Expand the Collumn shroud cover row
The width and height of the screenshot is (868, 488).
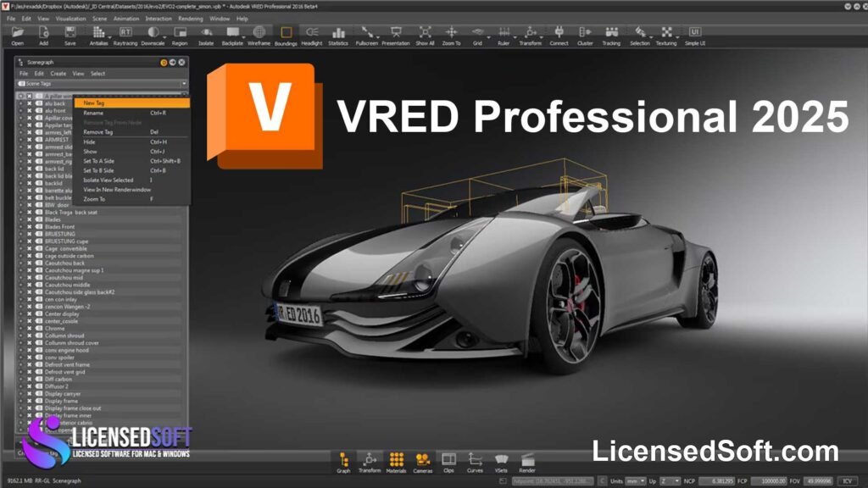21,342
